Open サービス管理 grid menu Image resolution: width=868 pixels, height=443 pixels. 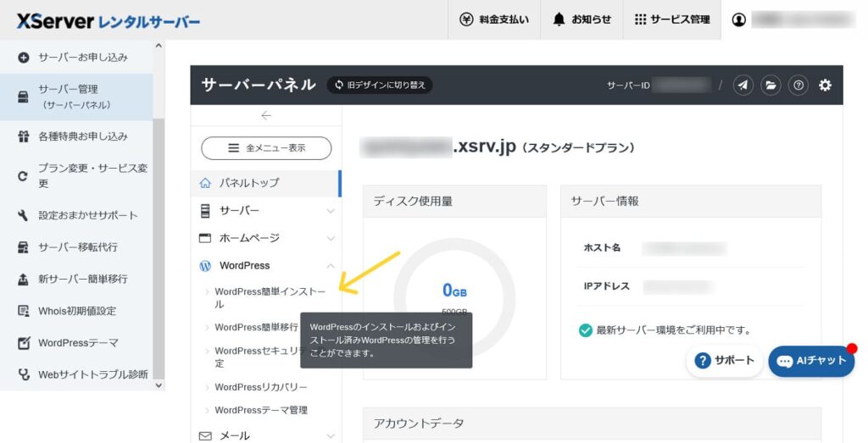point(672,19)
